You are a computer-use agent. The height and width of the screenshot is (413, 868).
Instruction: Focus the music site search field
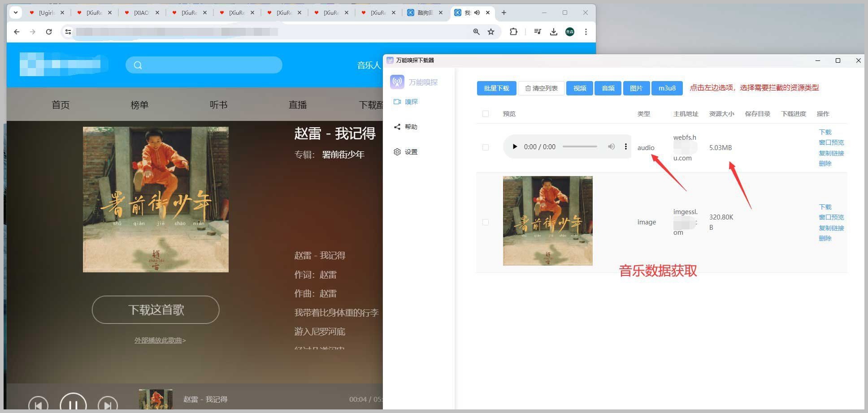point(204,65)
